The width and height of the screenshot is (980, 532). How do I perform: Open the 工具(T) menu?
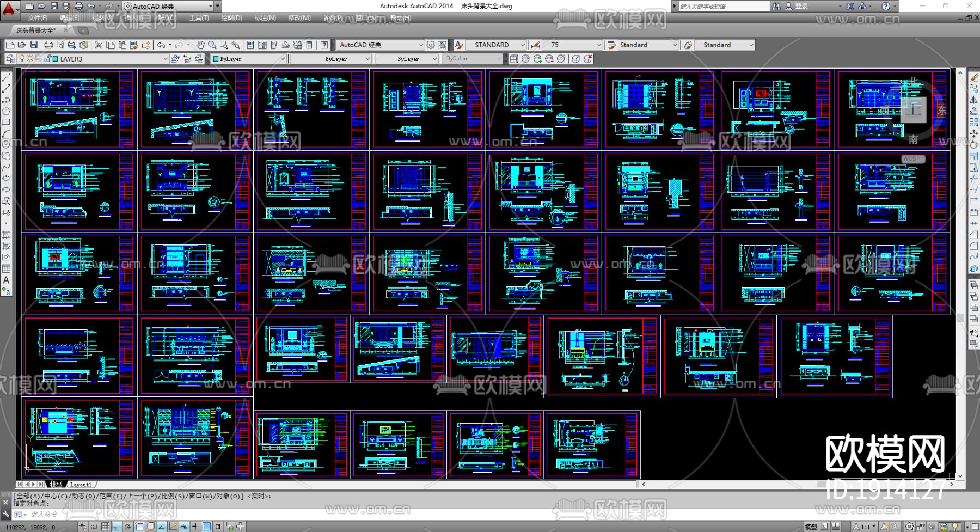[x=199, y=18]
